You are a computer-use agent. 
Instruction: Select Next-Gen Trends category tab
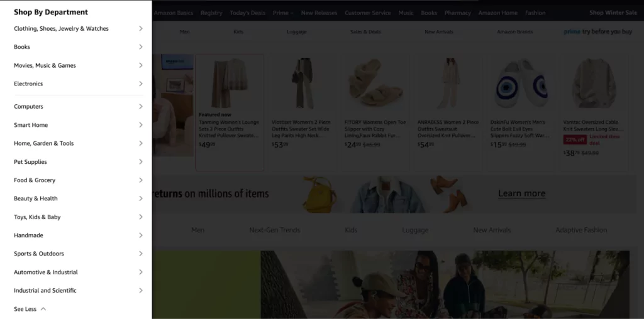(275, 230)
